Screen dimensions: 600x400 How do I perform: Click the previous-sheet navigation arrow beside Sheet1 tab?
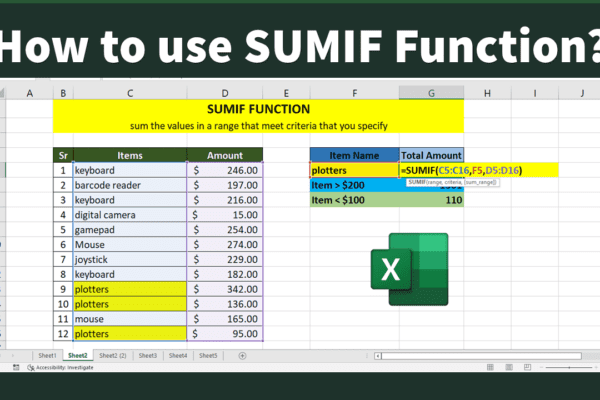(13, 356)
